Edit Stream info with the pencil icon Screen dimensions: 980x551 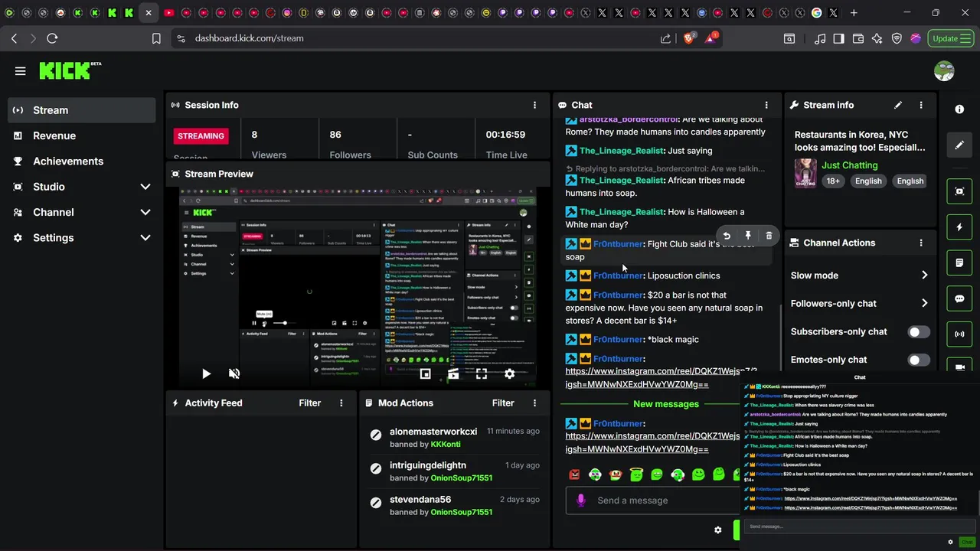pyautogui.click(x=898, y=105)
